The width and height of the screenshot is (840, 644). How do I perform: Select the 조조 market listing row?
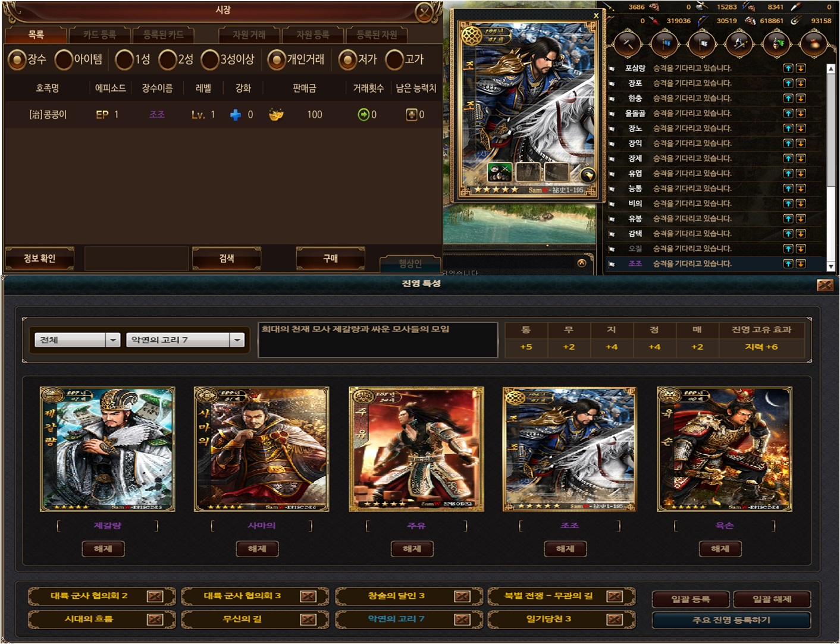[222, 115]
